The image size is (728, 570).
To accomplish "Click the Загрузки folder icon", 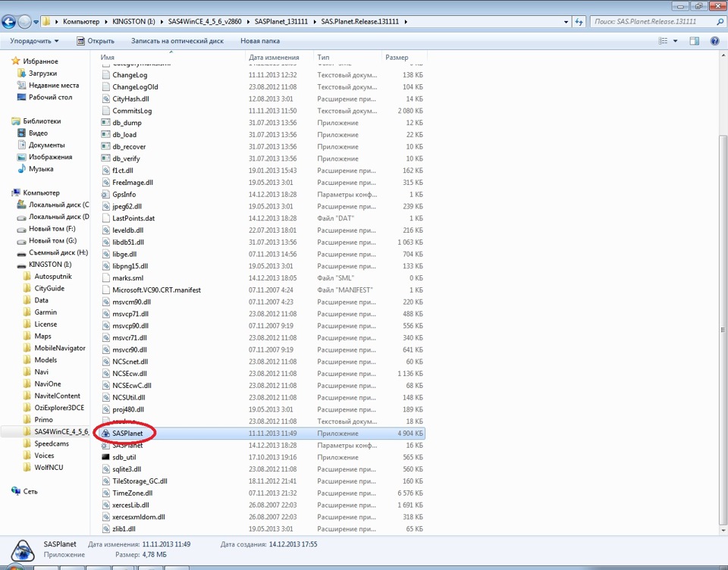I will (21, 73).
